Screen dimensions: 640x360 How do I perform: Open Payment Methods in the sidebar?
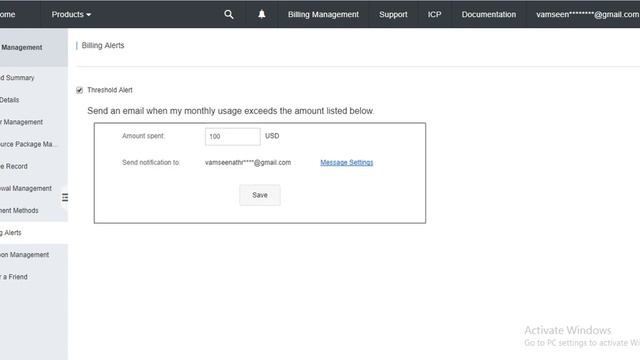click(19, 211)
